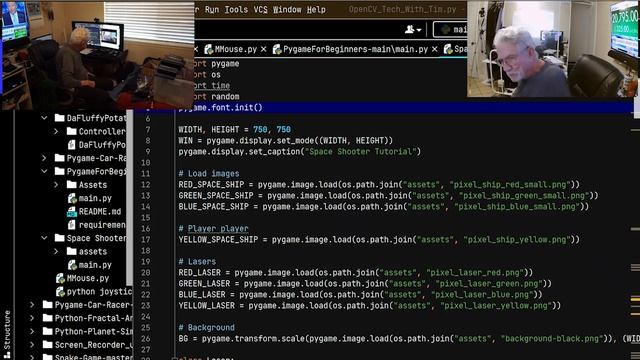Click the left webcam video overlay

(x=98, y=55)
